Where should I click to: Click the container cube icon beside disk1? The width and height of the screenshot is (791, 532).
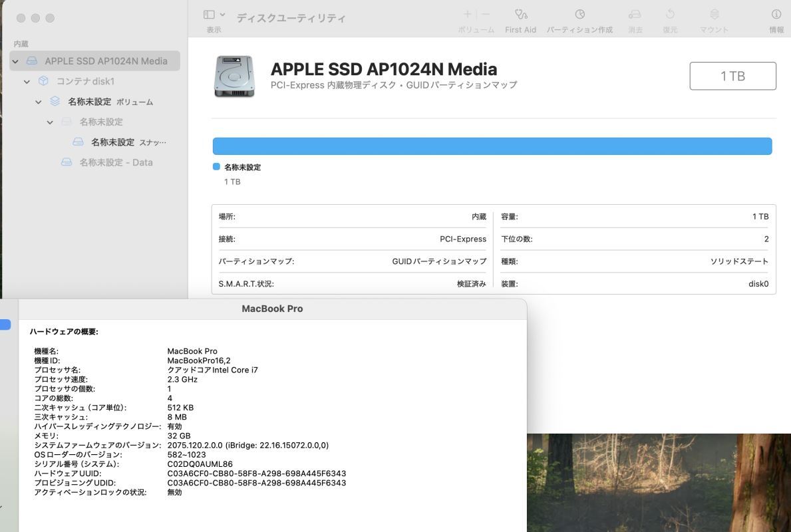(43, 80)
